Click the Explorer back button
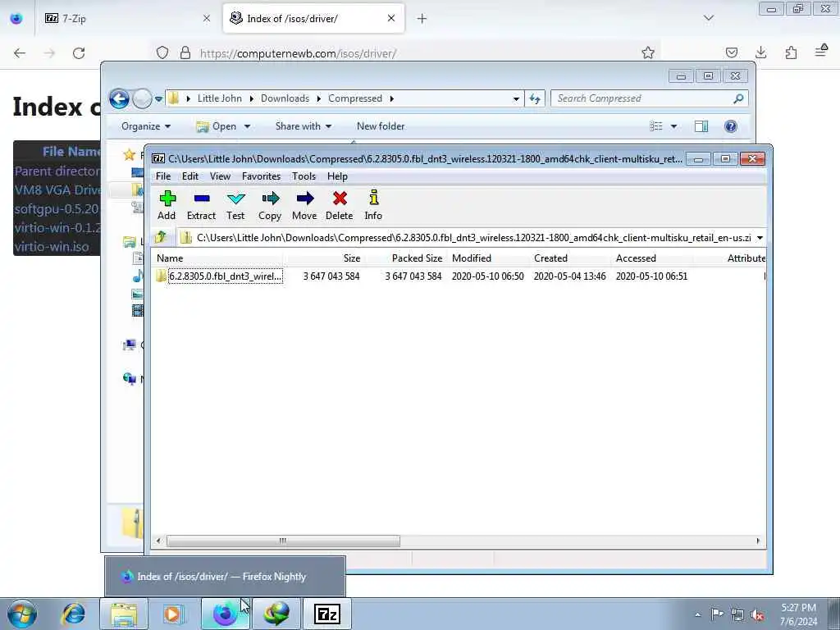The height and width of the screenshot is (630, 840). (119, 98)
